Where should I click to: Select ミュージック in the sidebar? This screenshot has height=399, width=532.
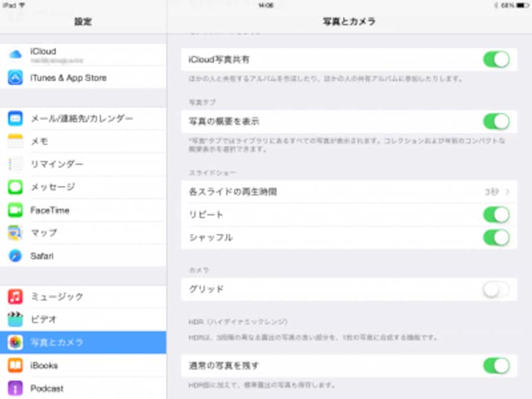[x=83, y=297]
